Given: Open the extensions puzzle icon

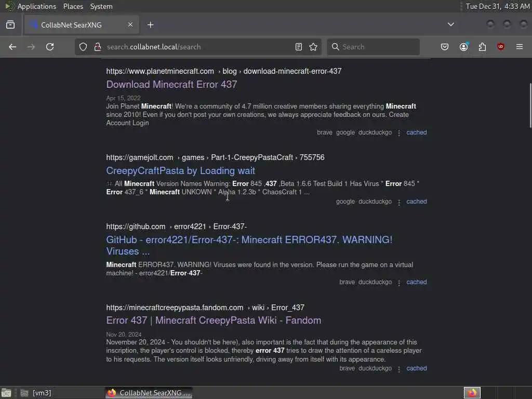Looking at the screenshot, I should 482,47.
